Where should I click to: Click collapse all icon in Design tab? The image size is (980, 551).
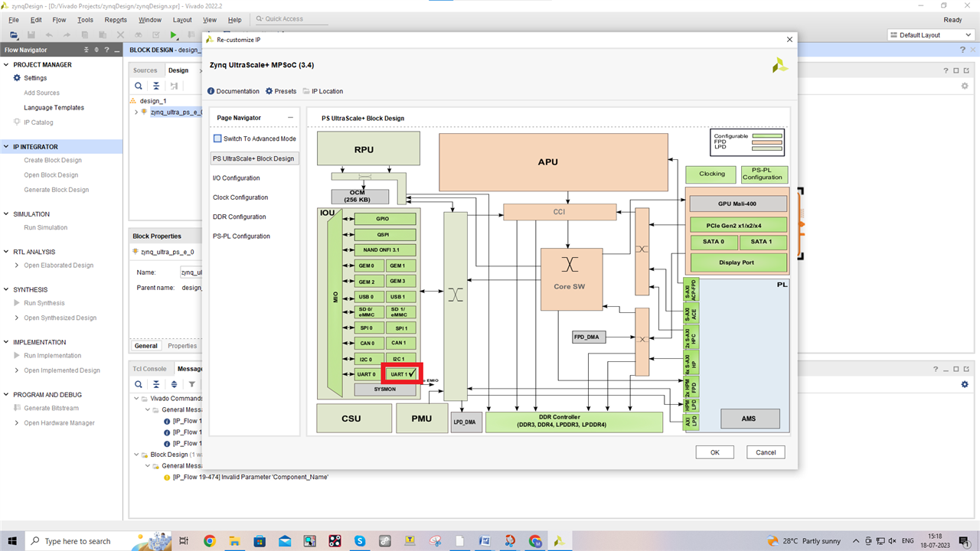tap(156, 86)
